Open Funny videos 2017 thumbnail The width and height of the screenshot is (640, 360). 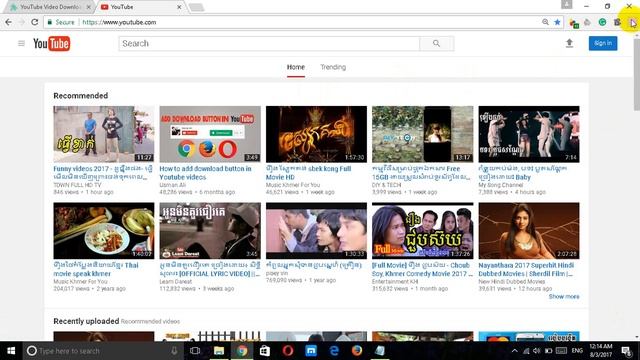(x=104, y=134)
